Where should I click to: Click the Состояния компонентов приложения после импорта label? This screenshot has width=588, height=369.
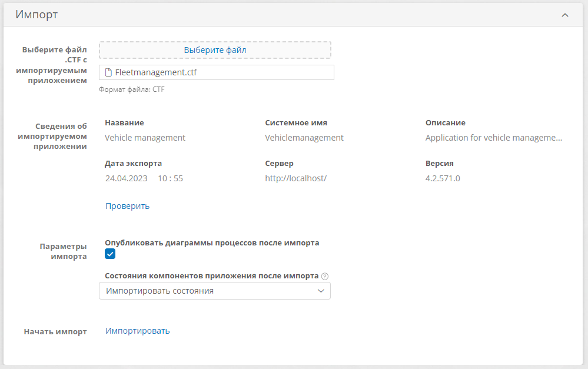212,276
